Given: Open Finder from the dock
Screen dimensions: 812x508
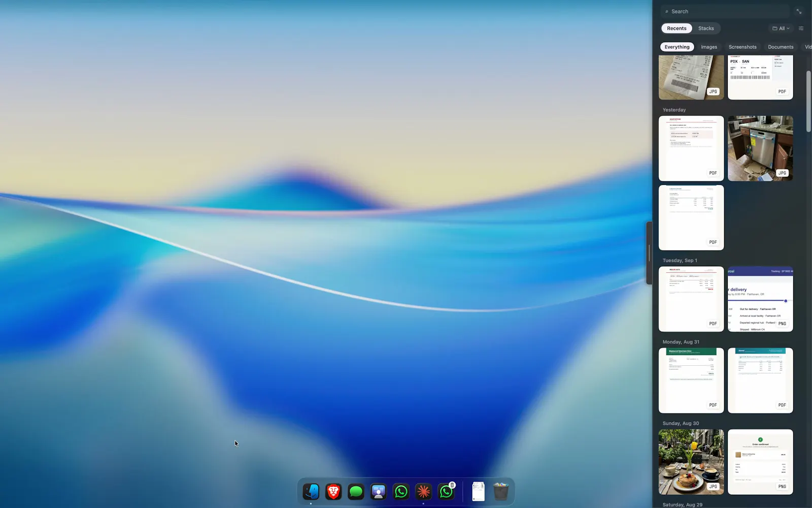Looking at the screenshot, I should tap(311, 491).
